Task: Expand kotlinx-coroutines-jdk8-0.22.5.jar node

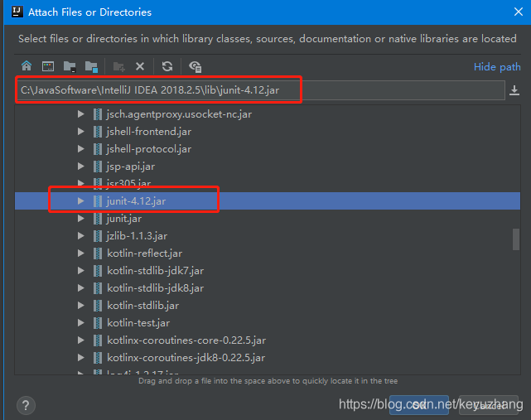Action: pyautogui.click(x=80, y=358)
